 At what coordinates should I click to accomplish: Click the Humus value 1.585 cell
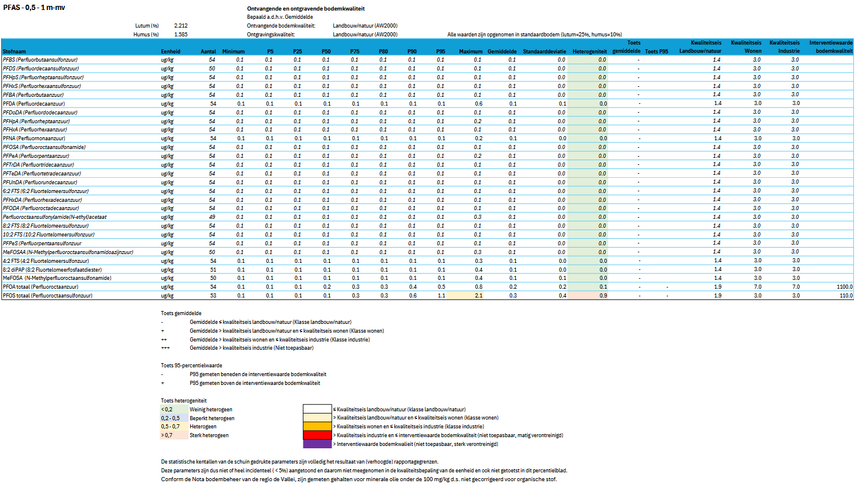(181, 35)
